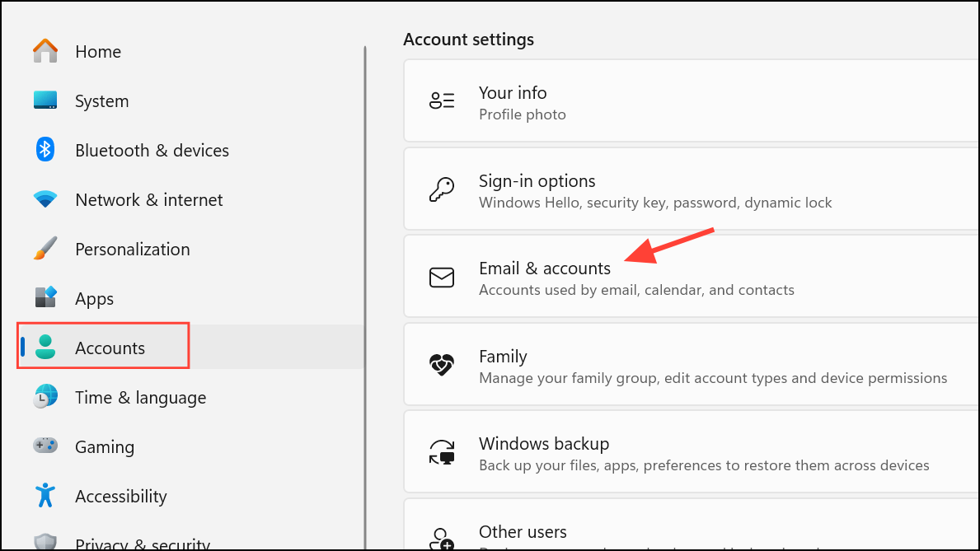Image resolution: width=980 pixels, height=551 pixels.
Task: Select Apps in the sidebar
Action: click(190, 298)
